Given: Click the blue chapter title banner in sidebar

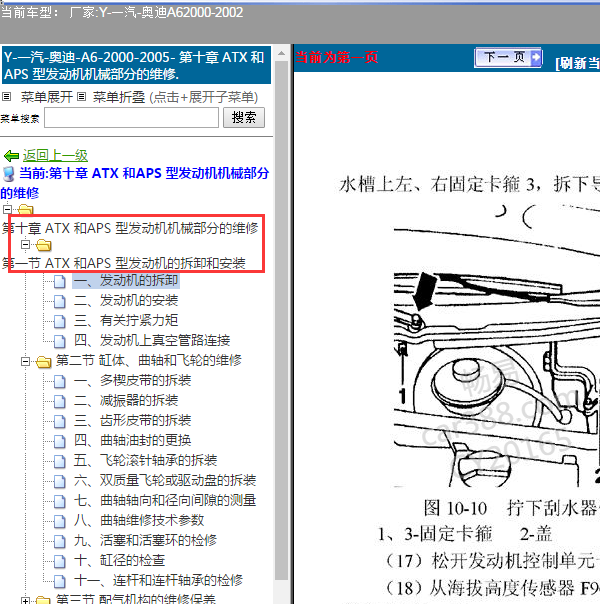Looking at the screenshot, I should pyautogui.click(x=137, y=65).
